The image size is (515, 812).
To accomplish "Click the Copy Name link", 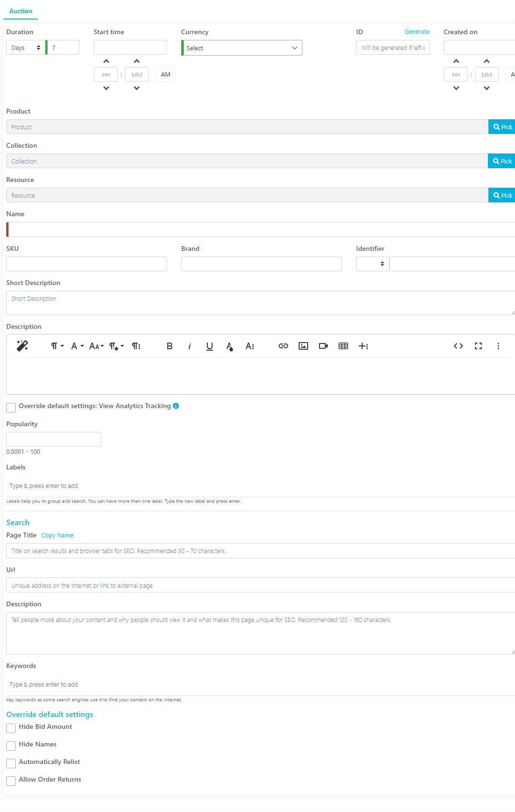I will tap(58, 535).
